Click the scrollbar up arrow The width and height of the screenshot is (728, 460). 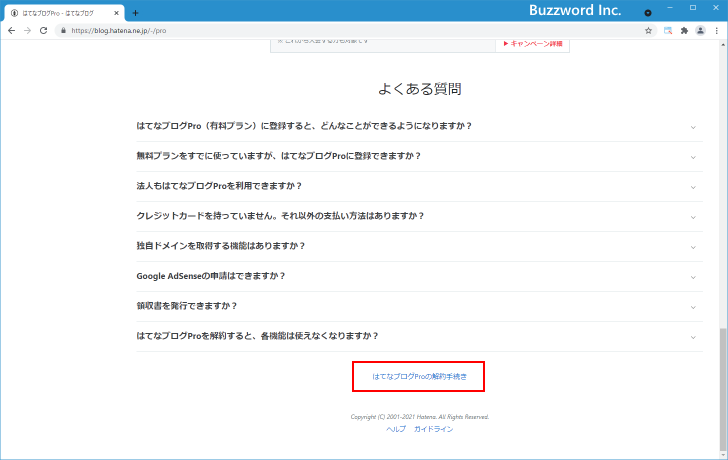[723, 45]
